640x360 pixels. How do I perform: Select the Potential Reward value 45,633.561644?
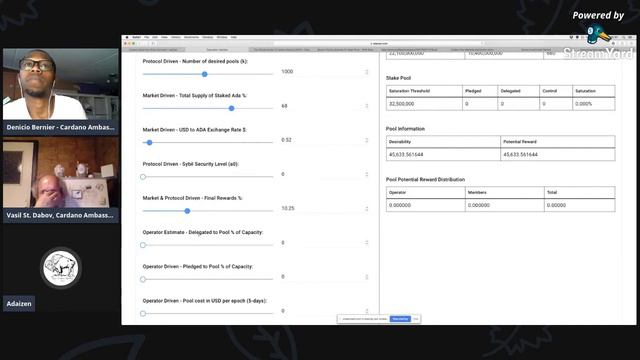(x=520, y=155)
